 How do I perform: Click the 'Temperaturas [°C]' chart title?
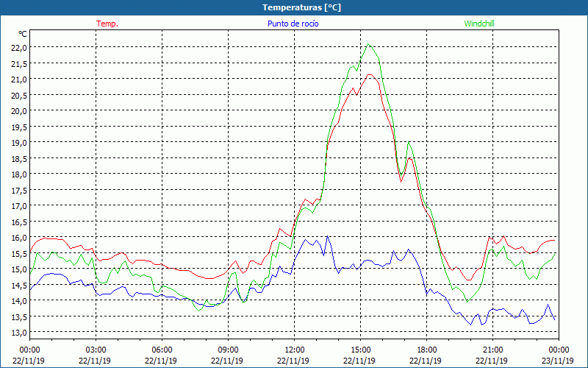(x=301, y=7)
